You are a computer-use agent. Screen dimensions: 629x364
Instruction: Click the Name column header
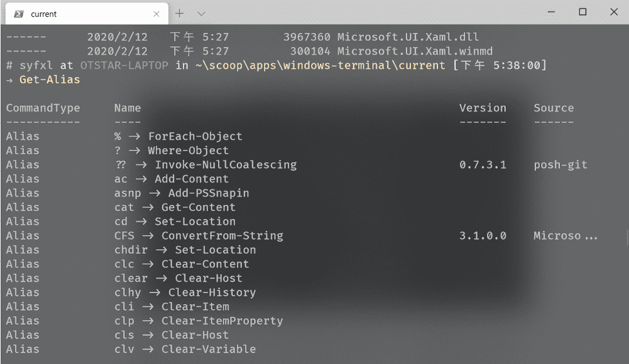pos(127,108)
